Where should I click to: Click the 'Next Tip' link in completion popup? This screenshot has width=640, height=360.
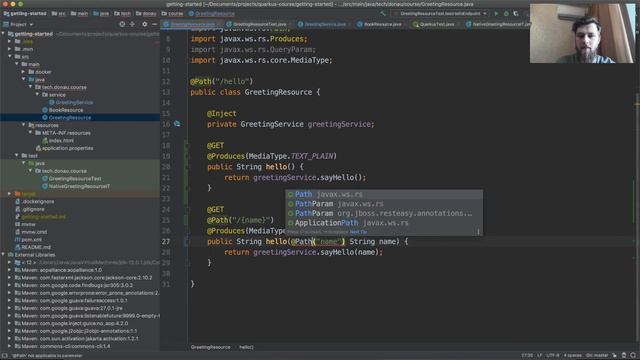point(358,232)
